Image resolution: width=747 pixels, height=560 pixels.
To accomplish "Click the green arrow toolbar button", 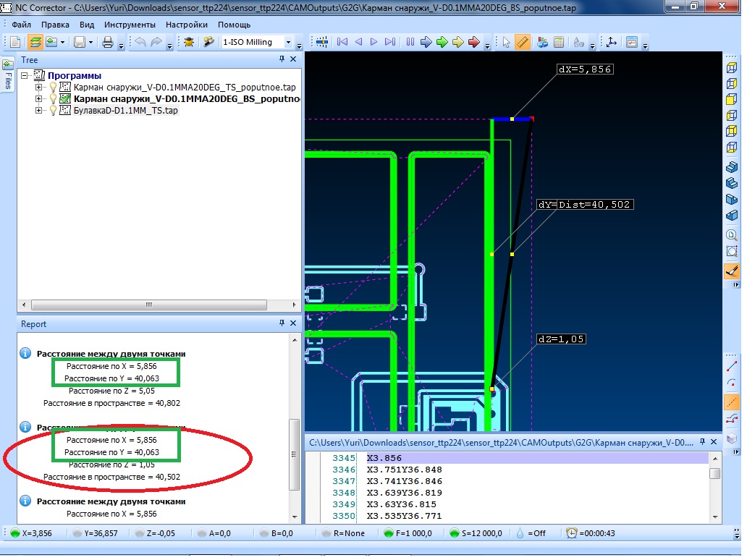I will click(x=442, y=43).
